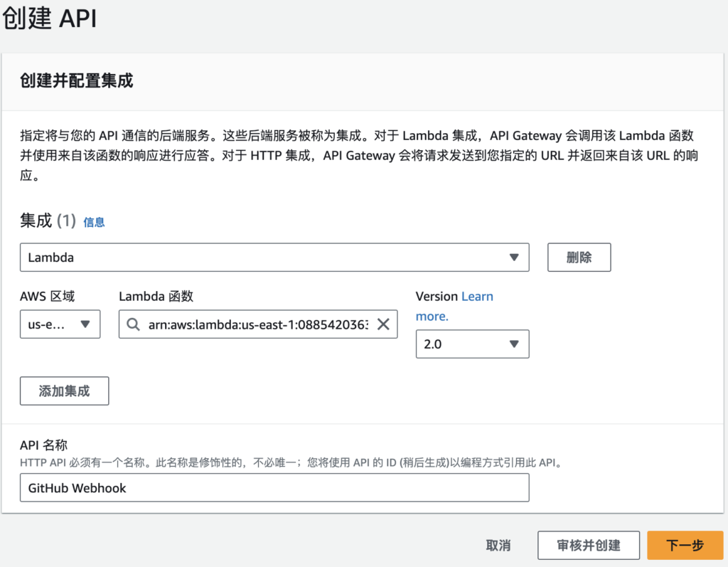Click the Lambda 函数 label text
The height and width of the screenshot is (567, 728).
click(156, 297)
